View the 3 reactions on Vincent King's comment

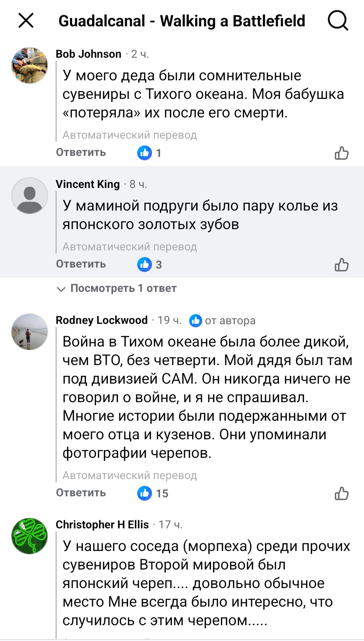click(149, 265)
